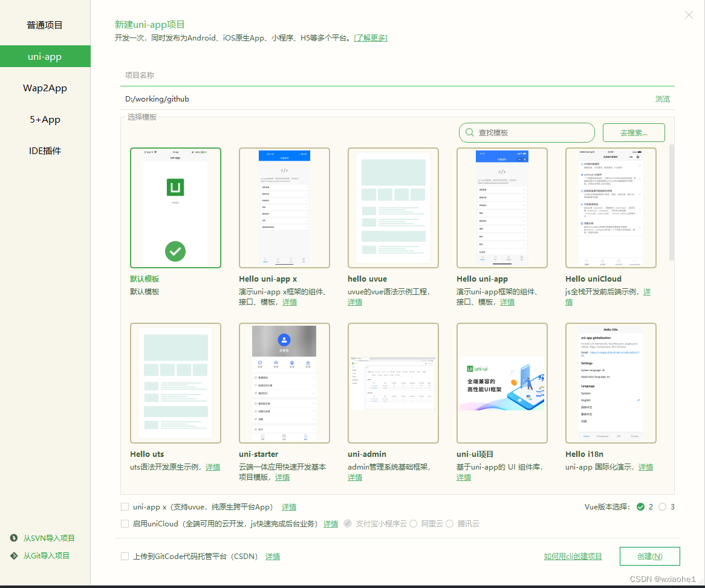705x588 pixels.
Task: Click the Git icon beside 从Git导入项目
Action: pyautogui.click(x=14, y=555)
